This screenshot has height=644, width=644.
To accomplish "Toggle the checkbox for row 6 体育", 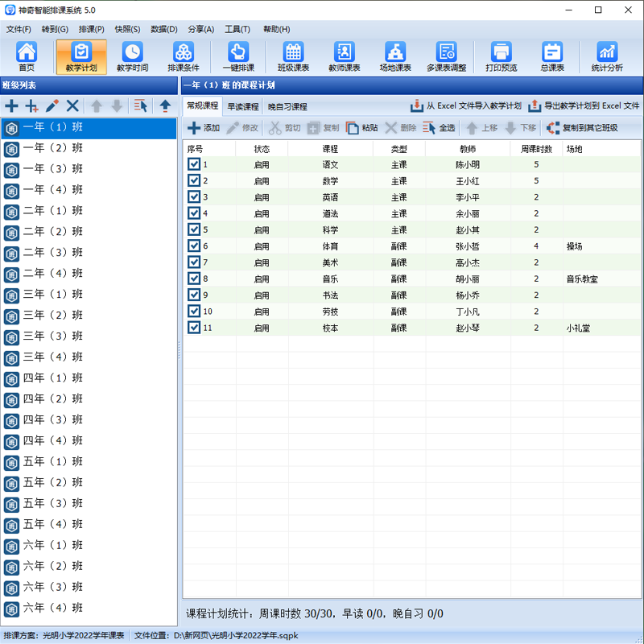I will click(194, 246).
